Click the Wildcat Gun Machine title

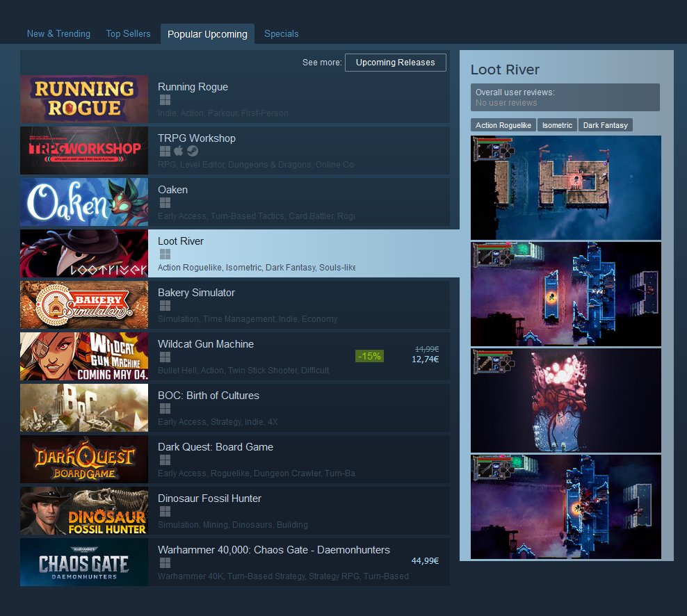(x=206, y=344)
